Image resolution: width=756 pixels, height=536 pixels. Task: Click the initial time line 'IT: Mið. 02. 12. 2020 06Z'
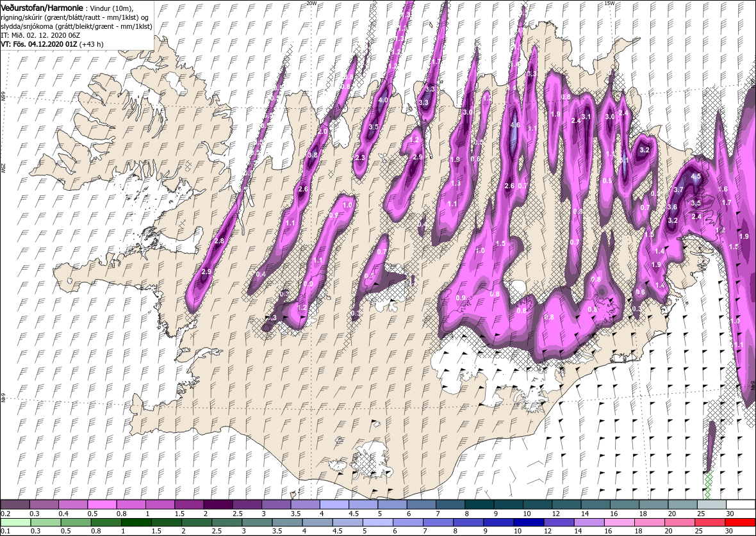(x=40, y=35)
